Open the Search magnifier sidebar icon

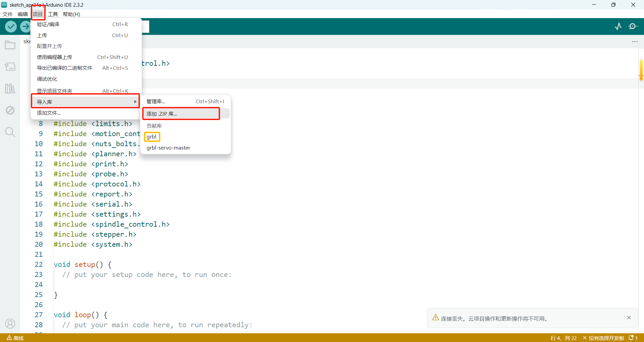click(10, 132)
